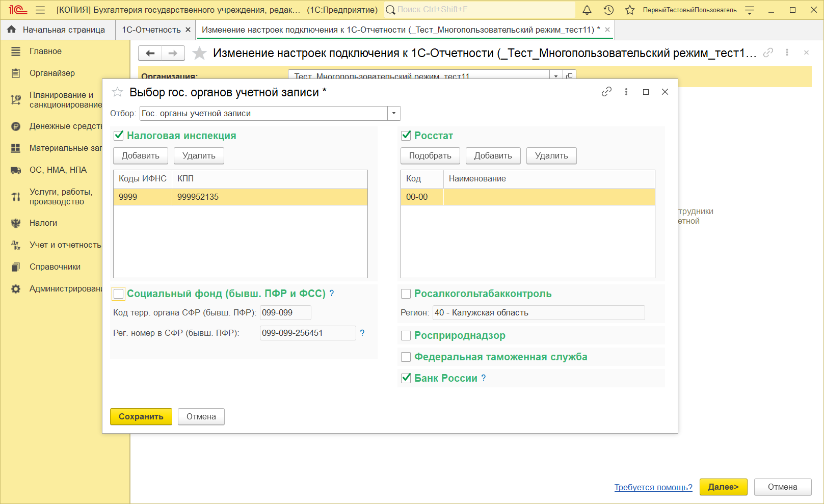Open notifications bell icon
Screen dimensions: 824x504
[x=587, y=10]
